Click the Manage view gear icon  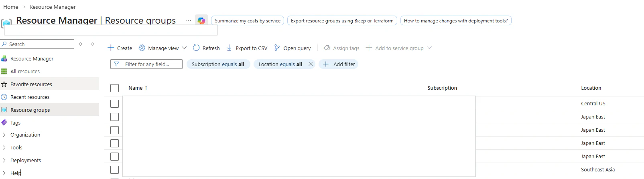point(142,48)
